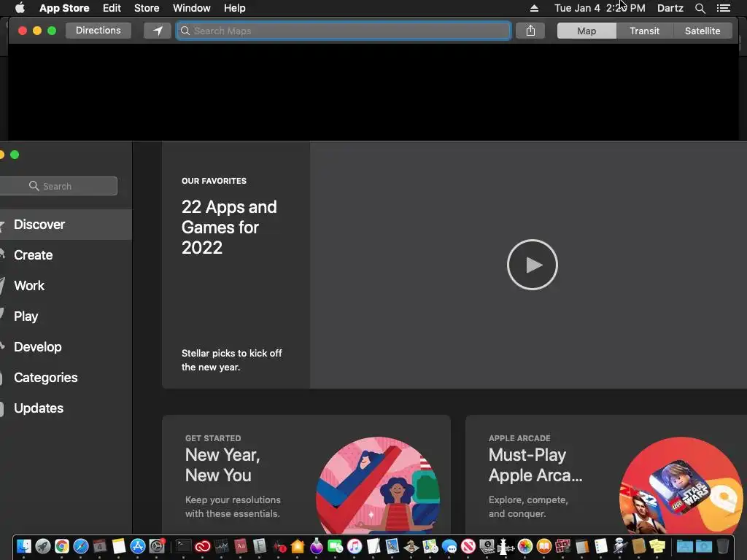Open News app from the Dock
This screenshot has height=560, width=747.
click(468, 546)
